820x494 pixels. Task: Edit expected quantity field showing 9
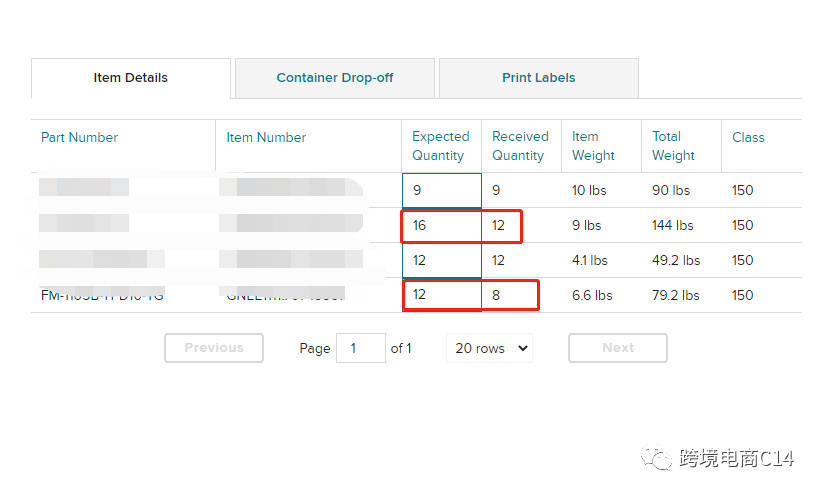click(441, 190)
